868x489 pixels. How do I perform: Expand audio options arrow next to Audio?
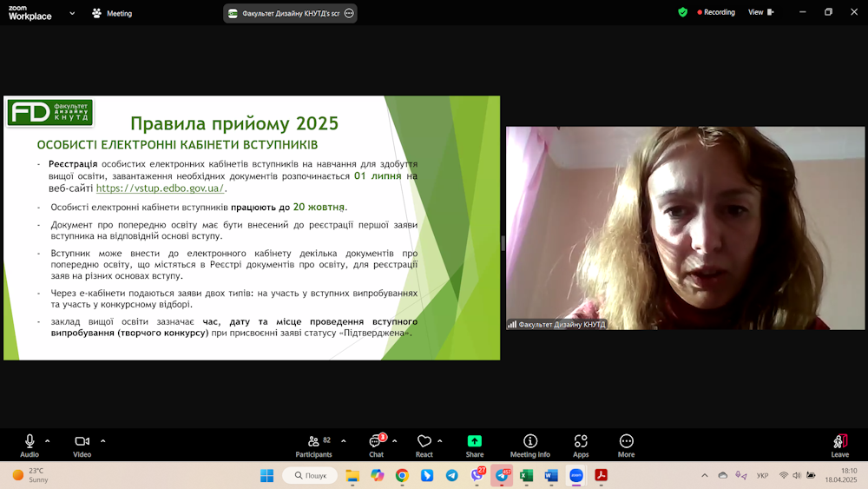tap(48, 441)
